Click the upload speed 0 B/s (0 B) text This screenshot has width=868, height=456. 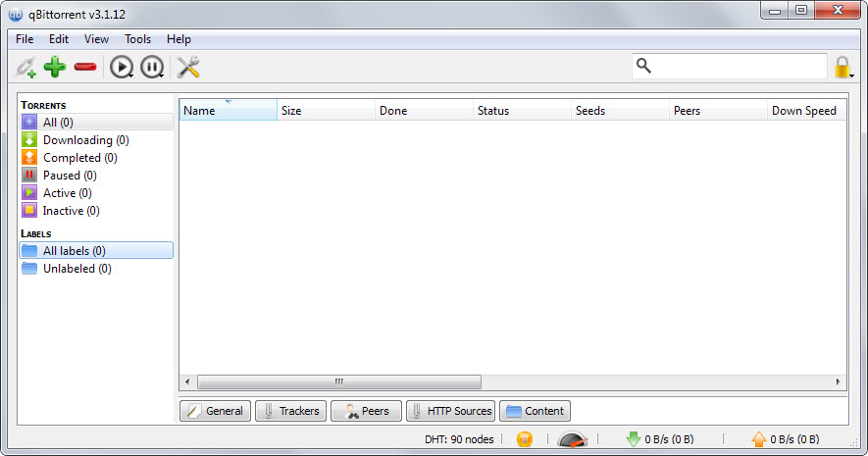point(794,439)
